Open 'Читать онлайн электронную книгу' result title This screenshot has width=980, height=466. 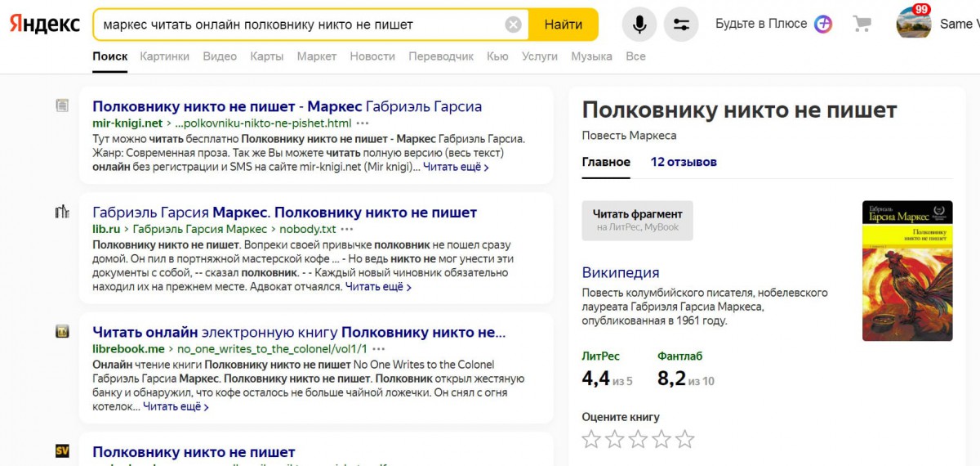299,332
